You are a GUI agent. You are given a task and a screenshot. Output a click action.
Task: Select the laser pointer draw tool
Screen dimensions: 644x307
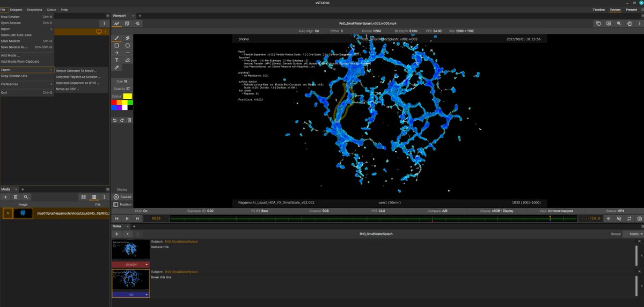point(127,38)
